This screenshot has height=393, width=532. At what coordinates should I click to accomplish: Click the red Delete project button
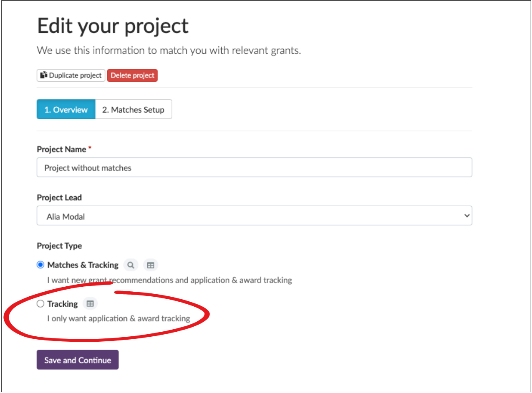(132, 75)
